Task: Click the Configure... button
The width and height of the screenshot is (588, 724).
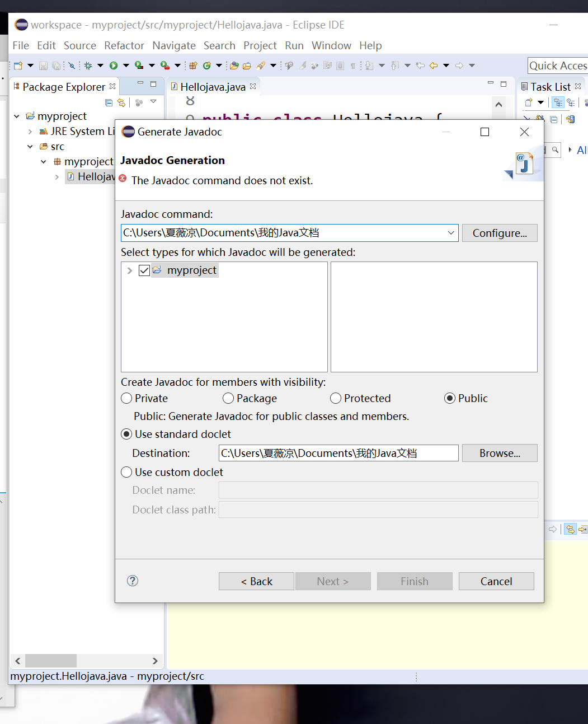Action: pos(500,233)
